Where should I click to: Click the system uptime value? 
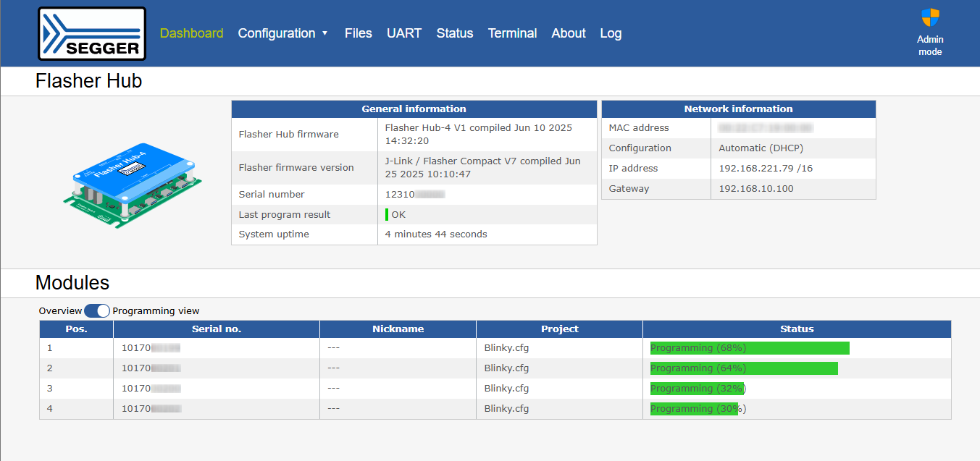pyautogui.click(x=436, y=234)
